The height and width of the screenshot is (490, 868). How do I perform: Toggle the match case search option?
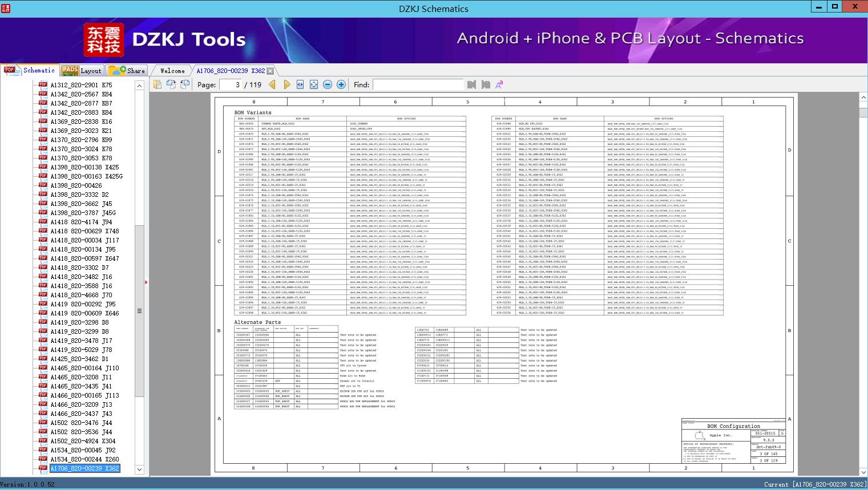[499, 84]
